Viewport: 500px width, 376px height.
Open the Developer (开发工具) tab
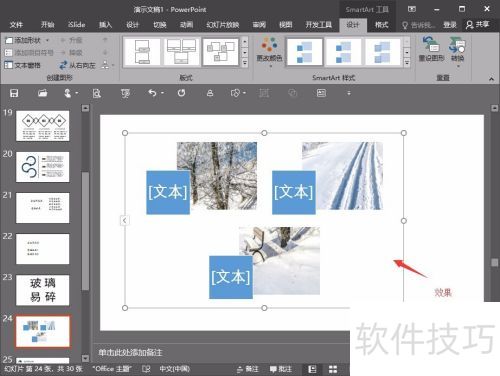tap(319, 25)
